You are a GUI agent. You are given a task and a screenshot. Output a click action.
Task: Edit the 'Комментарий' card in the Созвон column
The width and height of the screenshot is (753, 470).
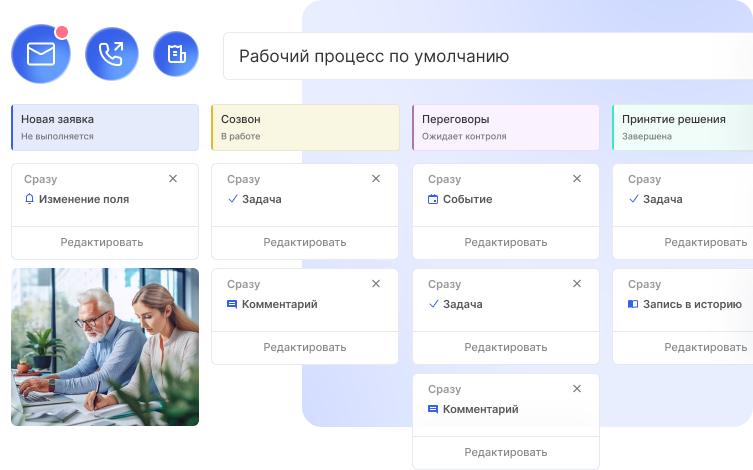304,347
